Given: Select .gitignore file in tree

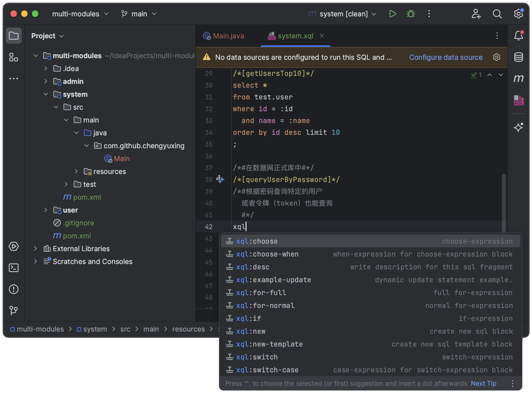Looking at the screenshot, I should pos(74,223).
